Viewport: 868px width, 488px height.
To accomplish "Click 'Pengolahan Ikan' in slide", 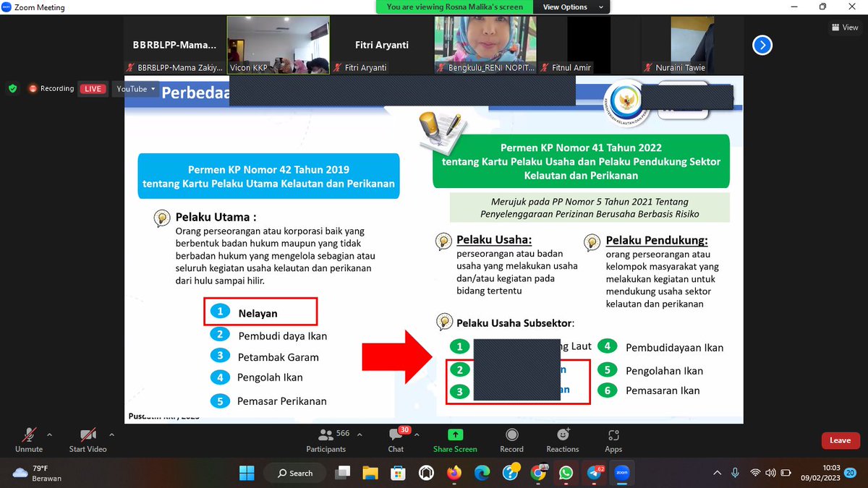I will coord(664,371).
